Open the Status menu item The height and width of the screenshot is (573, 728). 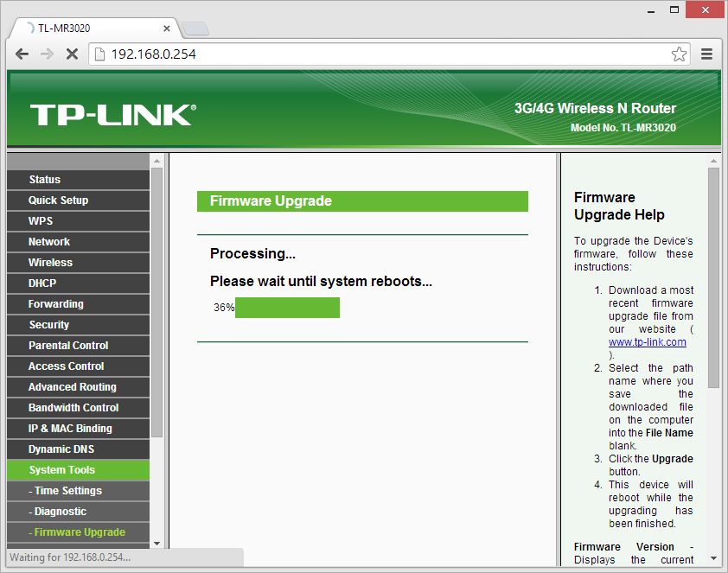[x=78, y=180]
